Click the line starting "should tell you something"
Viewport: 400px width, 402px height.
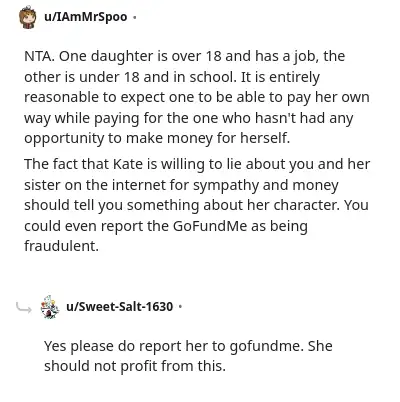tap(196, 205)
